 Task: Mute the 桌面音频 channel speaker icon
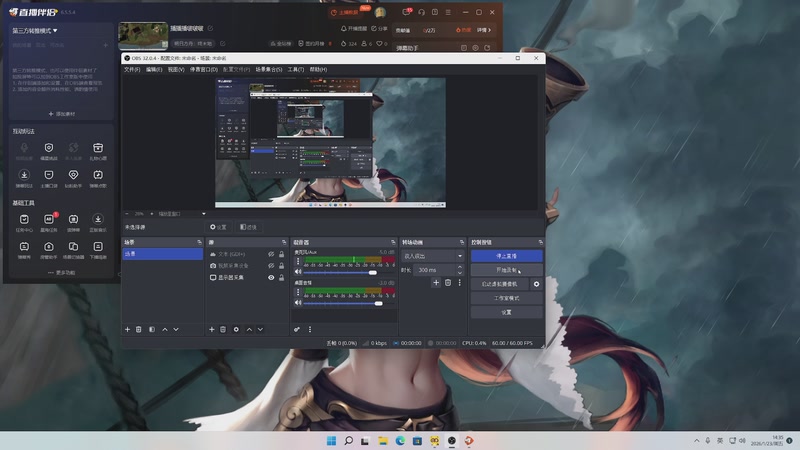click(298, 303)
